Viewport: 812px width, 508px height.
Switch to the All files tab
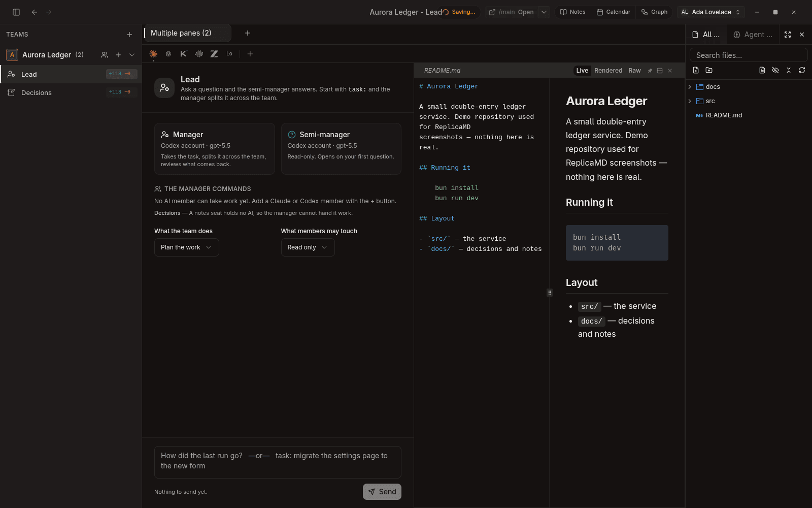click(706, 35)
